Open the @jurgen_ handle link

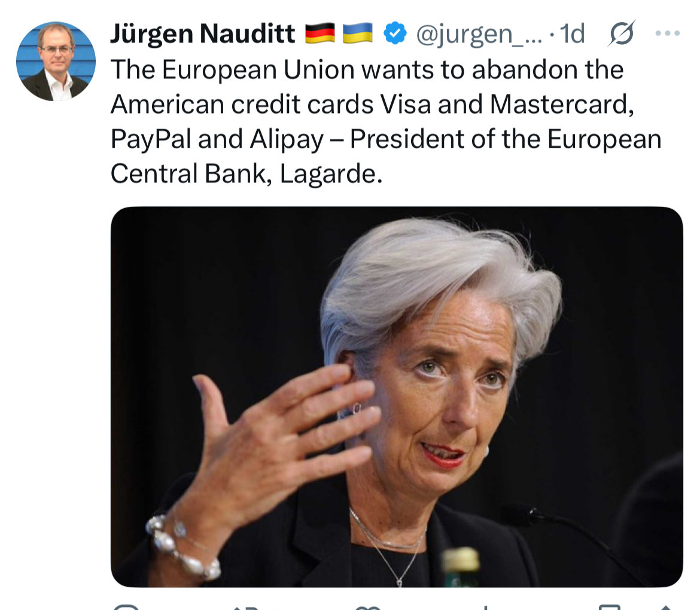[x=479, y=34]
